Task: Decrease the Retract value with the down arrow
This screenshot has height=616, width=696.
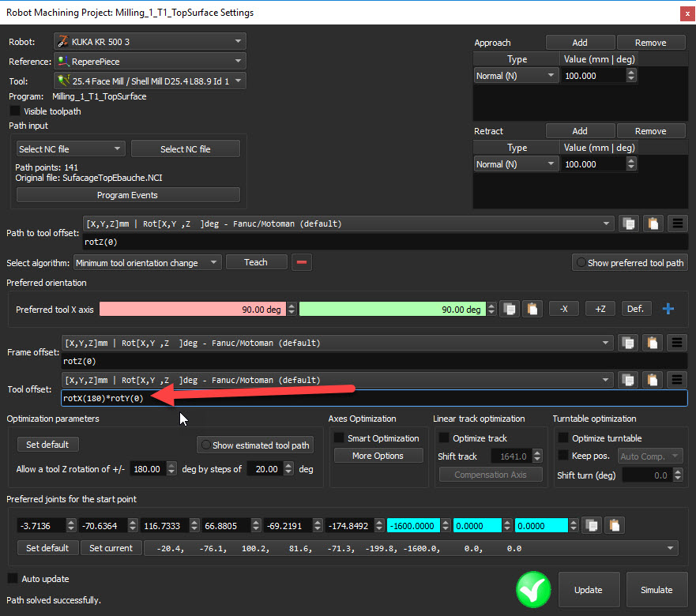Action: 631,167
